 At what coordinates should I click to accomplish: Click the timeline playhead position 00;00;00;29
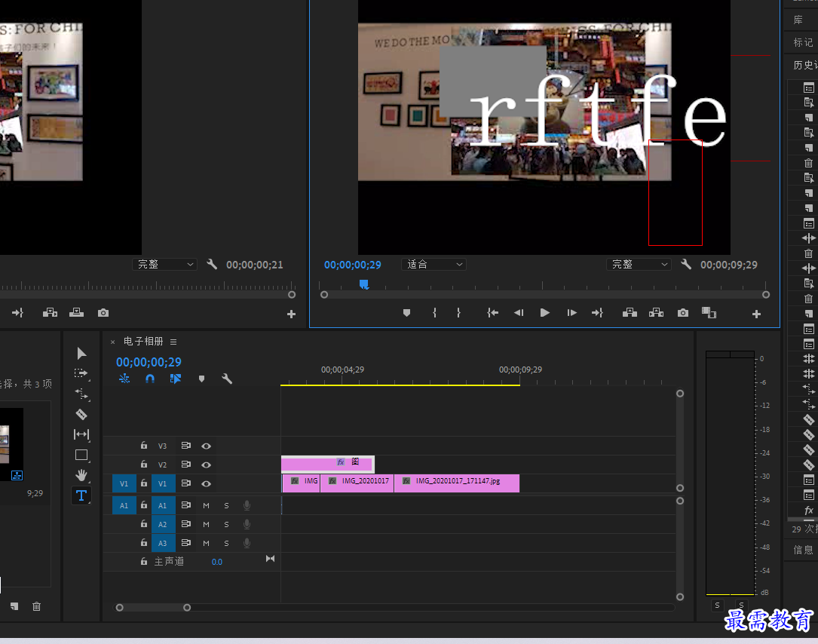pyautogui.click(x=149, y=362)
